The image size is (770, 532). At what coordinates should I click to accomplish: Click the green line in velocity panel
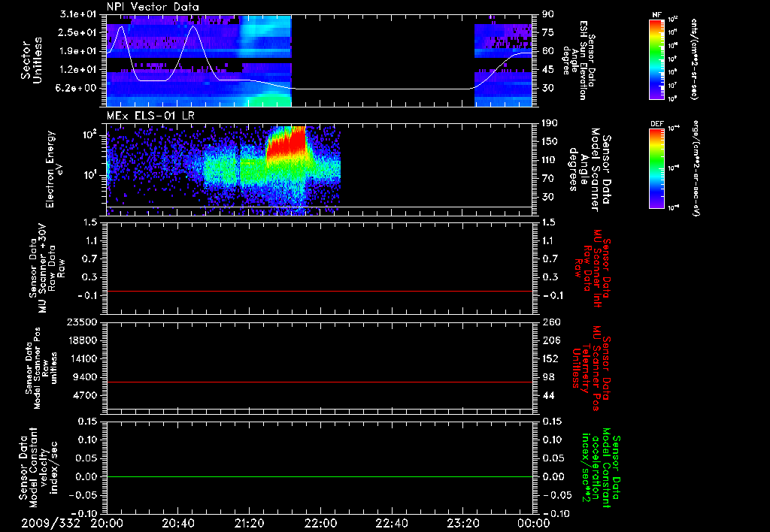pyautogui.click(x=320, y=476)
